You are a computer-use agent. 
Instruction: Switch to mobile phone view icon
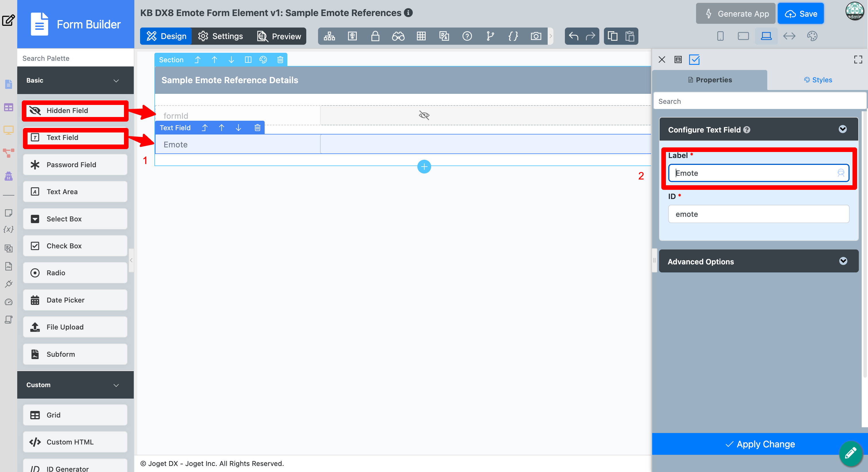tap(720, 36)
